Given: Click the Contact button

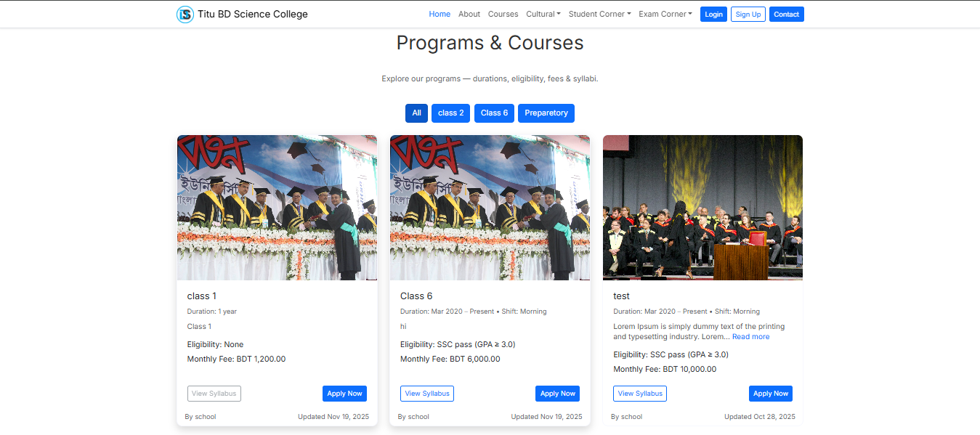Looking at the screenshot, I should point(786,15).
